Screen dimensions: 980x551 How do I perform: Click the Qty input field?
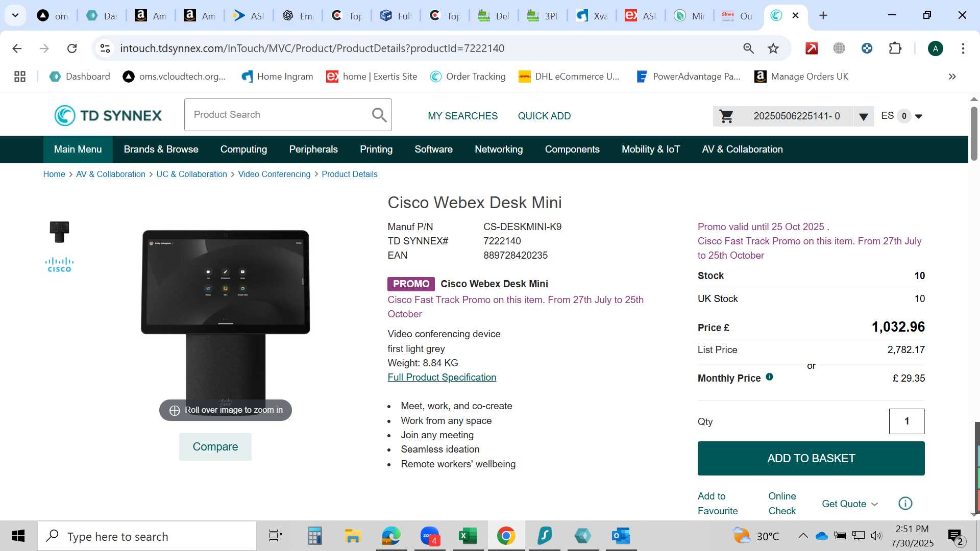click(x=906, y=421)
